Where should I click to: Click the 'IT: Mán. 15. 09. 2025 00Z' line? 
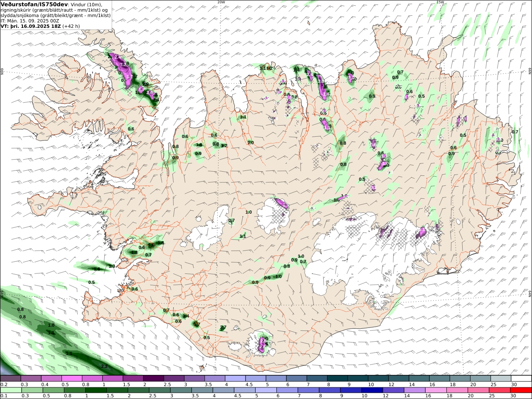pyautogui.click(x=30, y=20)
